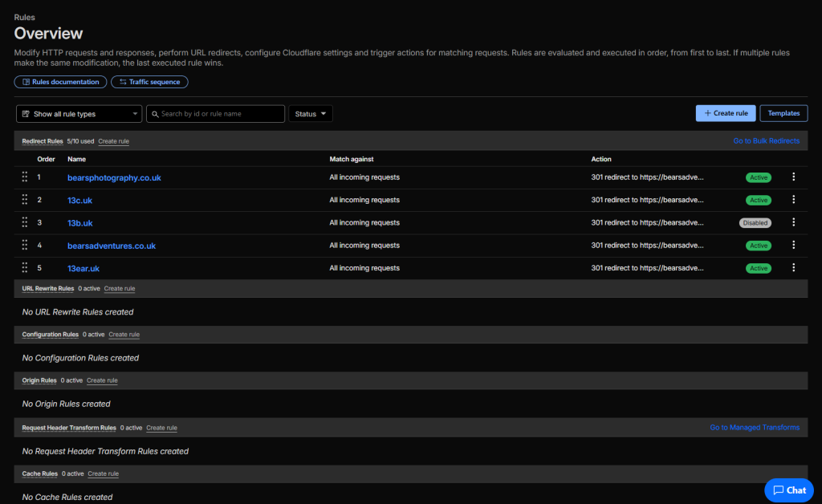
Task: Open the Templates button
Action: point(783,113)
